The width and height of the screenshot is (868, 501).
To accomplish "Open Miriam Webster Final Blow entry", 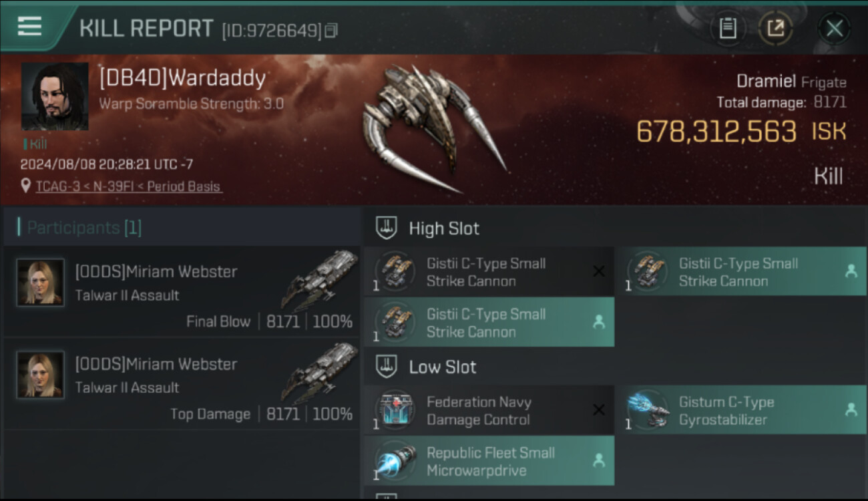I will tap(182, 292).
